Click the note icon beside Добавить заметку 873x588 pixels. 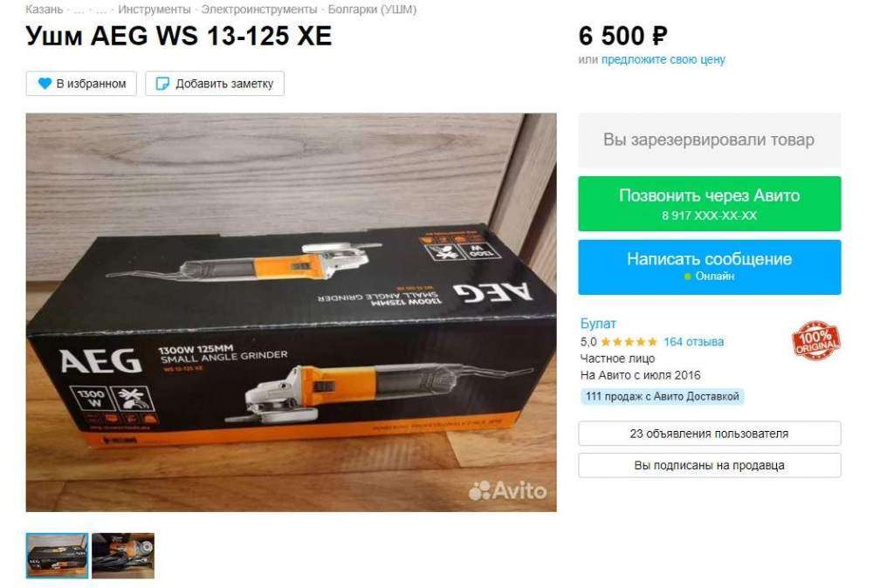coord(162,84)
